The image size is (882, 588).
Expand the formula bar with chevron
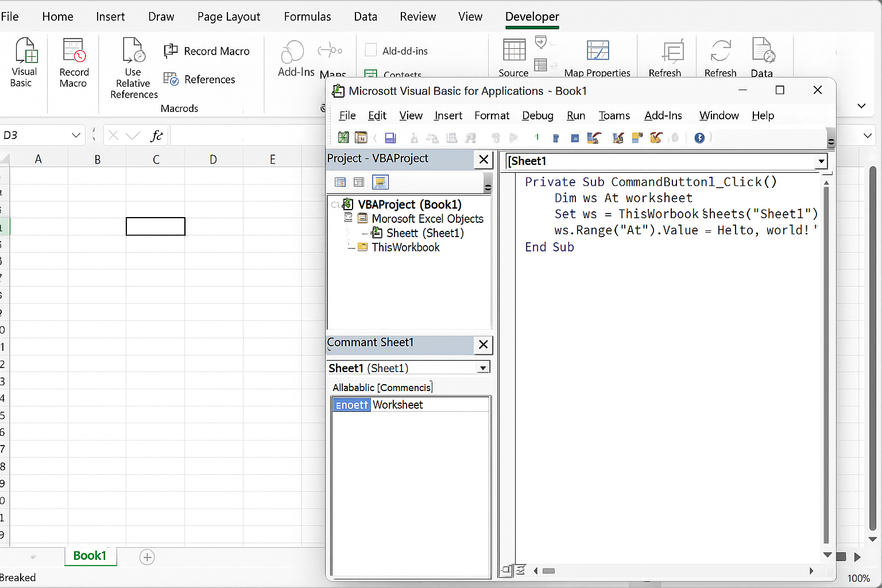pyautogui.click(x=868, y=136)
